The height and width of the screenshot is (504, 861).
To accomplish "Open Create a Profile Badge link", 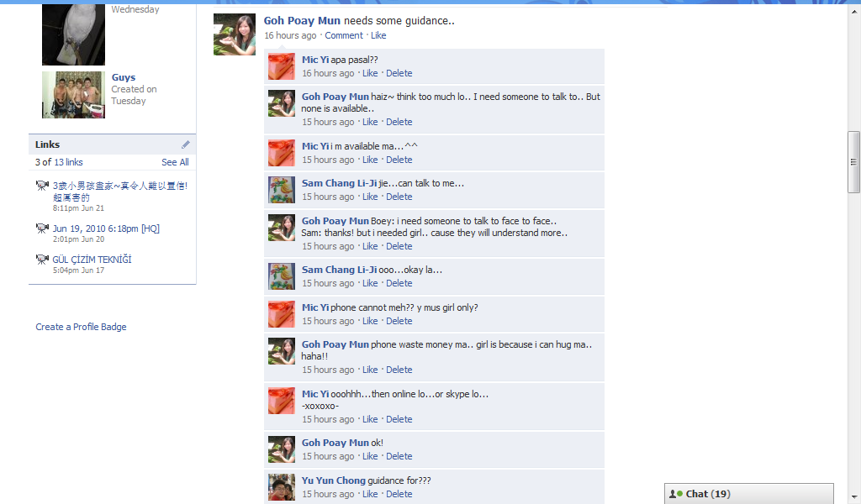I will coord(82,327).
